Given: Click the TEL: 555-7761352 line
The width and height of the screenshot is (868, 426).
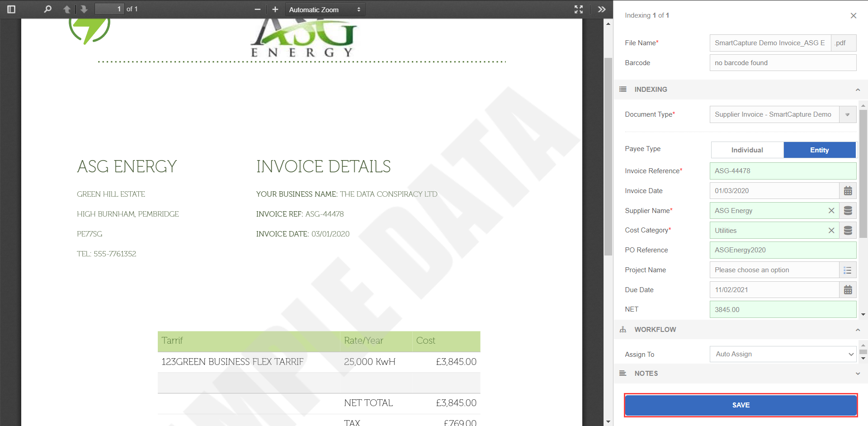Looking at the screenshot, I should click(x=107, y=254).
